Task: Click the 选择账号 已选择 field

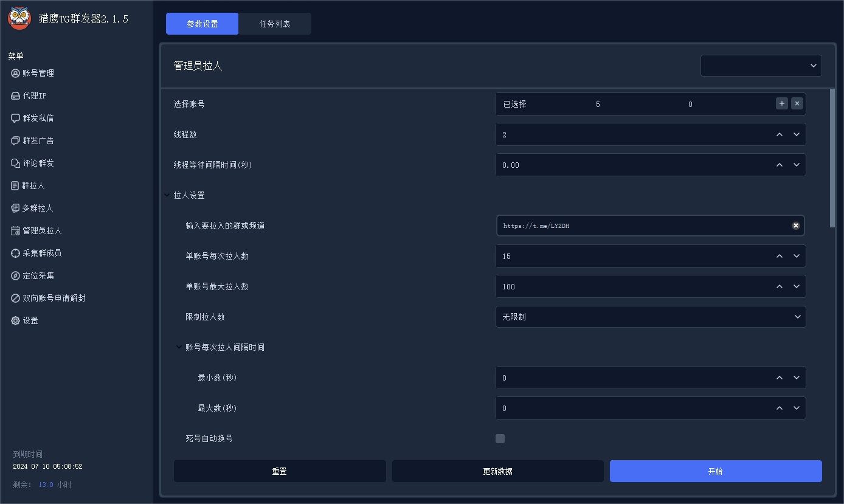Action: (x=651, y=104)
